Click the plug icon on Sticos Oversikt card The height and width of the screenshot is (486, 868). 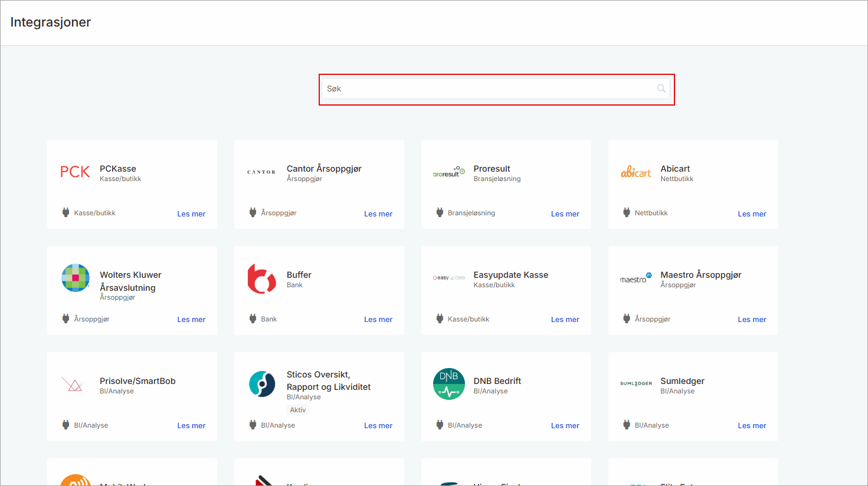tap(253, 425)
